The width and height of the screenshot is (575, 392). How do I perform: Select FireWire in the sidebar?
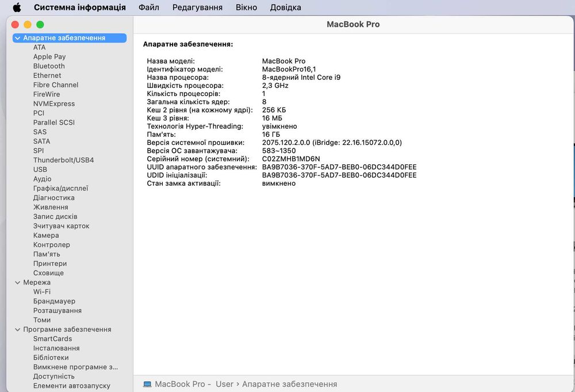[x=47, y=94]
